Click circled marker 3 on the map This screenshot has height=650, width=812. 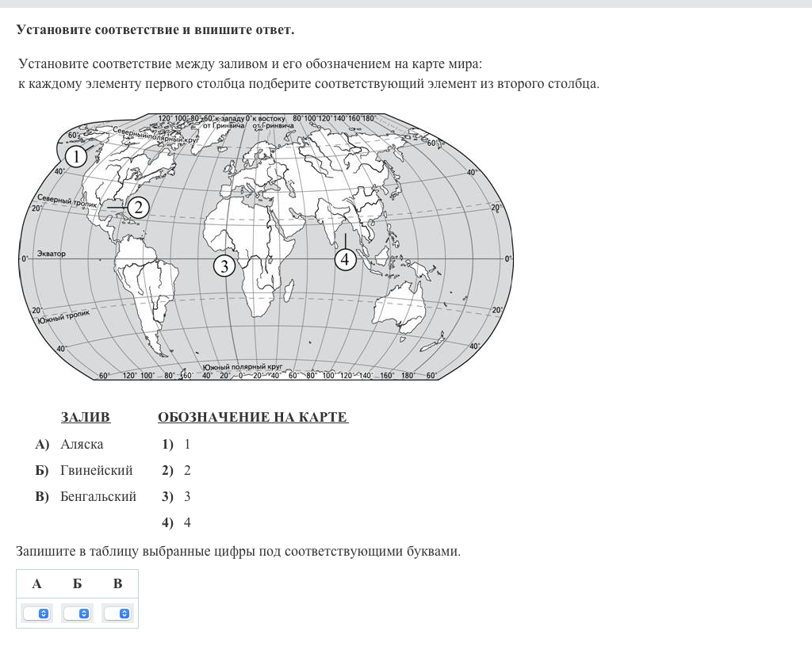[224, 266]
